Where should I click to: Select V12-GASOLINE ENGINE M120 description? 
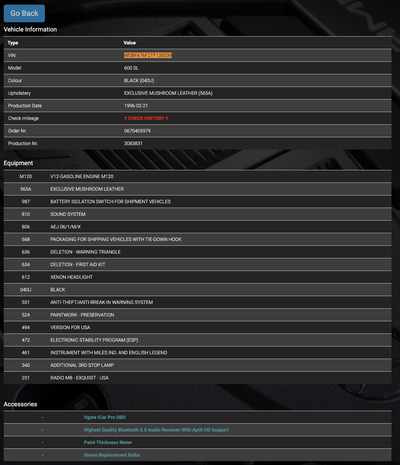82,176
